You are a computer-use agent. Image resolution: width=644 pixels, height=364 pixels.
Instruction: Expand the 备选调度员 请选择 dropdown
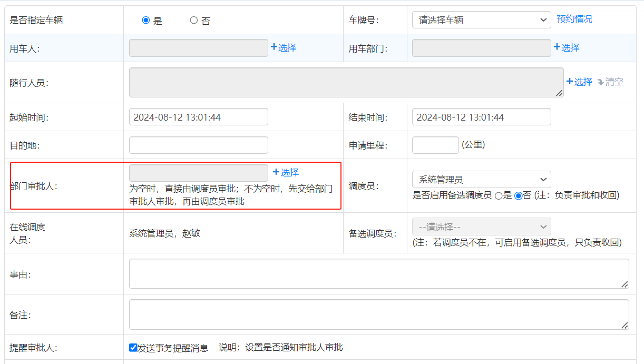[481, 227]
